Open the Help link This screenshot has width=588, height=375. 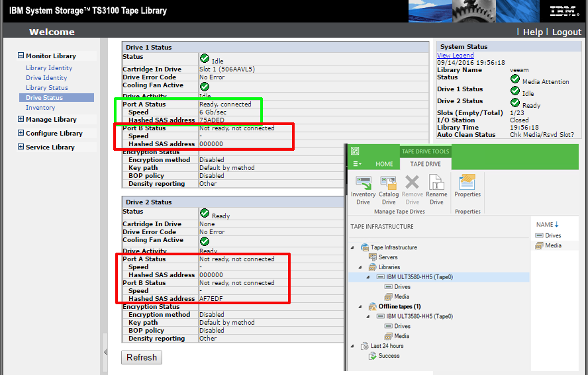tap(532, 32)
